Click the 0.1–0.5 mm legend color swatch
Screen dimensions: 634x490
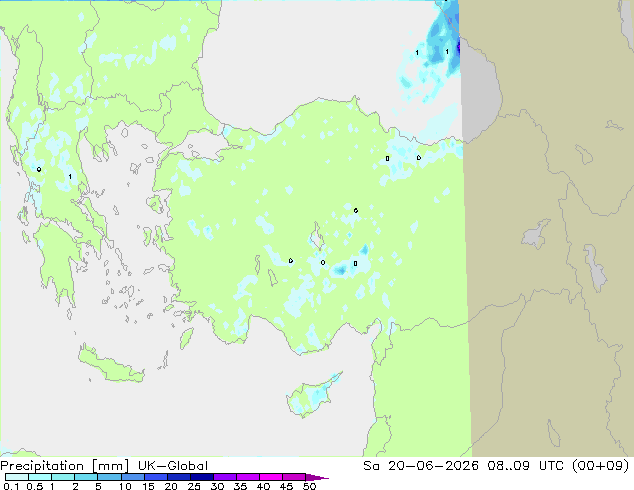point(17,477)
